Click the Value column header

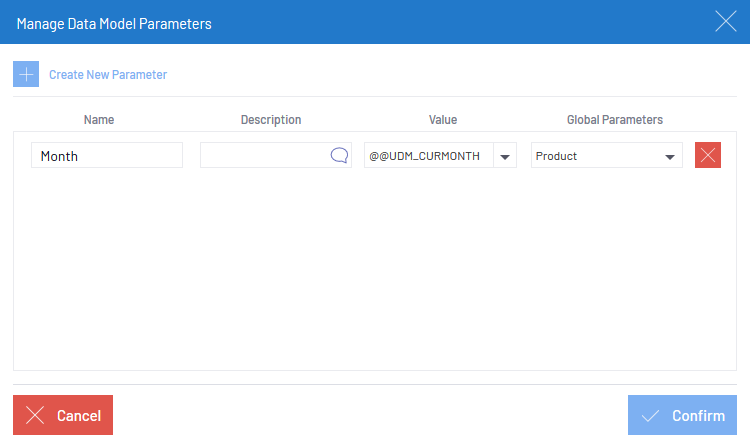click(443, 120)
